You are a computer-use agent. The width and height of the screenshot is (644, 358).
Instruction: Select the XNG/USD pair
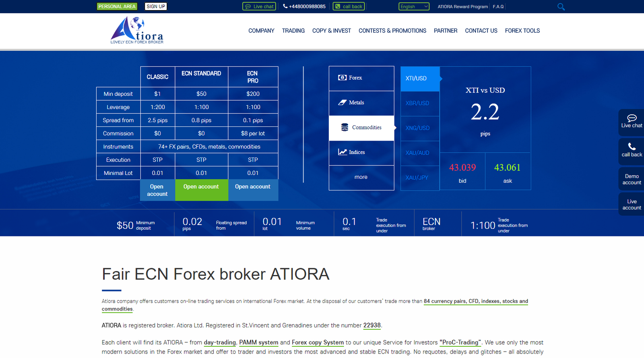point(420,128)
